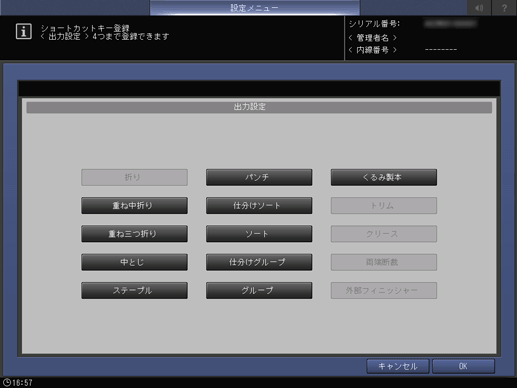Click the 内線番号 label
The image size is (517, 388).
[373, 50]
